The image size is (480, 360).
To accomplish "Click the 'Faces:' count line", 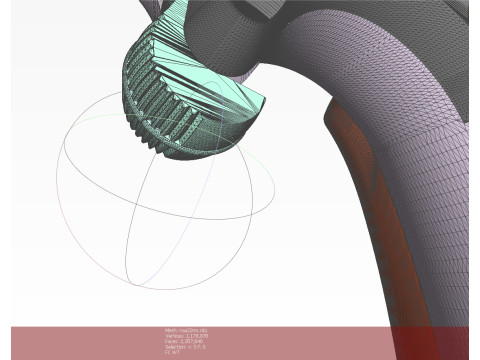I will pyautogui.click(x=184, y=341).
